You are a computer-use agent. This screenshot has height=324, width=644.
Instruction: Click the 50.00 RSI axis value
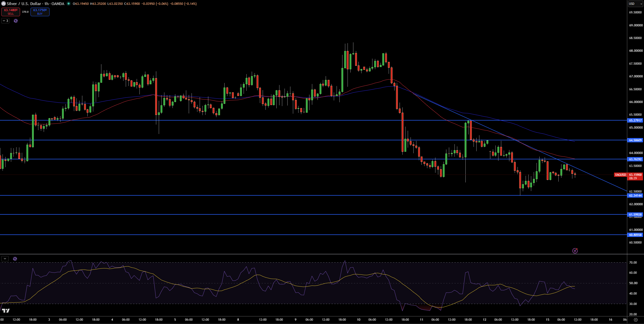pos(633,283)
